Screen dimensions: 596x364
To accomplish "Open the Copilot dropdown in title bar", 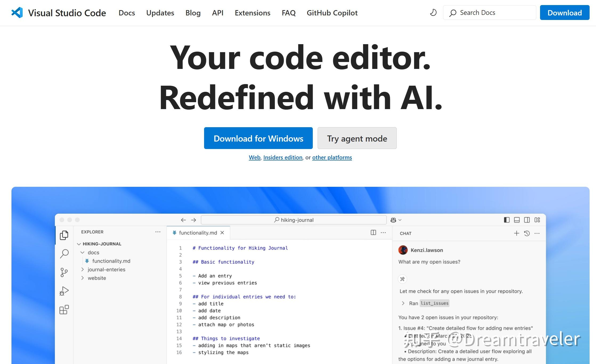I will pos(396,220).
